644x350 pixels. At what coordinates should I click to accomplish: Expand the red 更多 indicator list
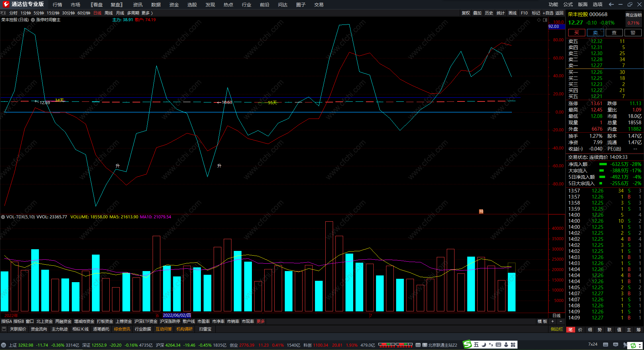(x=261, y=321)
